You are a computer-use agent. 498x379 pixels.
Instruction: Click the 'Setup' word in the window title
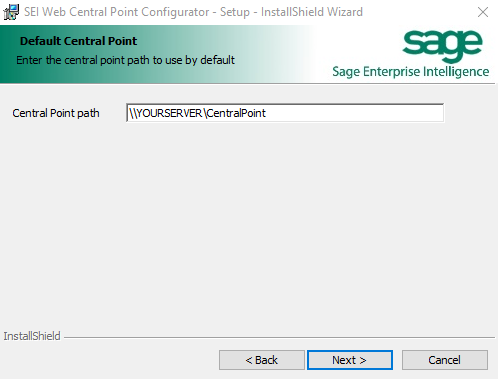click(x=235, y=12)
